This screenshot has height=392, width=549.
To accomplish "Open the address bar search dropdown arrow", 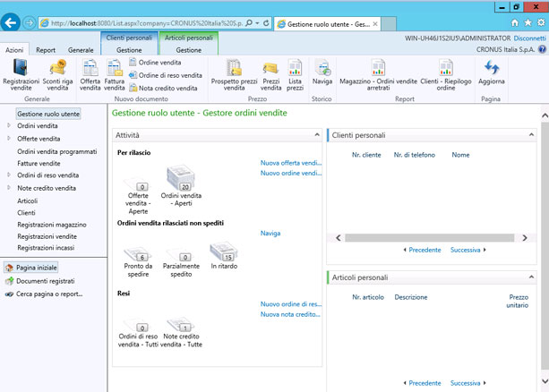I will click(x=257, y=23).
